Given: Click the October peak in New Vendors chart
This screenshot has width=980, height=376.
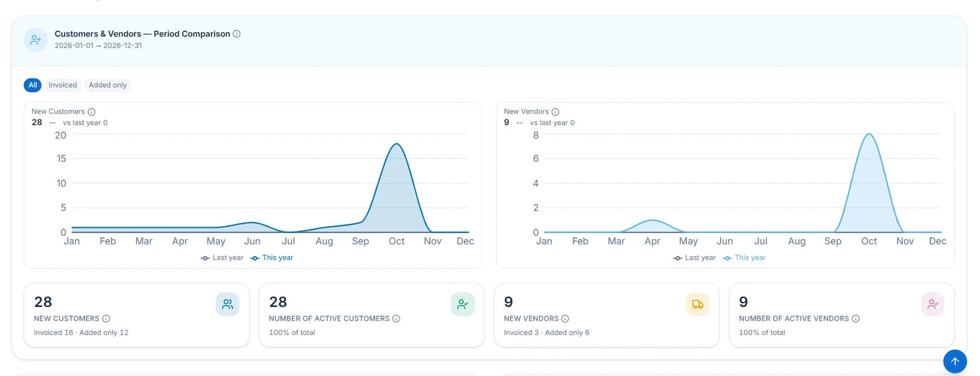Looking at the screenshot, I should (x=869, y=134).
